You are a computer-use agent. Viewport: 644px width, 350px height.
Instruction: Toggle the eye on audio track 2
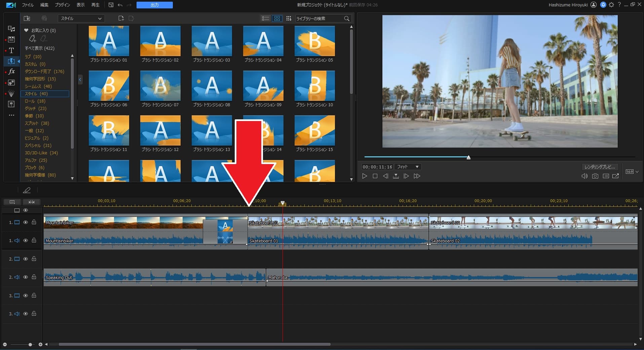26,277
